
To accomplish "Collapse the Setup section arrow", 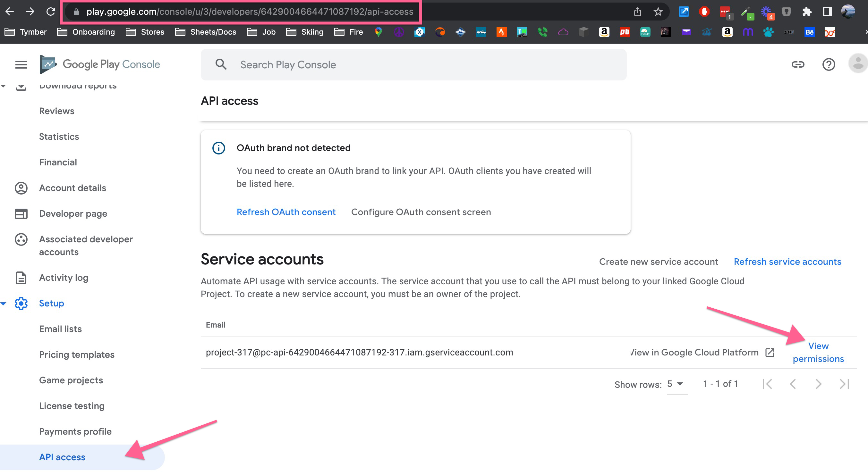I will [4, 303].
